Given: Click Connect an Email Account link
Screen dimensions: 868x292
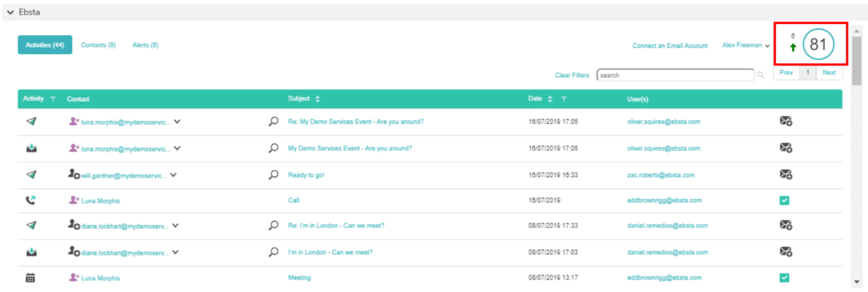Looking at the screenshot, I should (x=670, y=46).
